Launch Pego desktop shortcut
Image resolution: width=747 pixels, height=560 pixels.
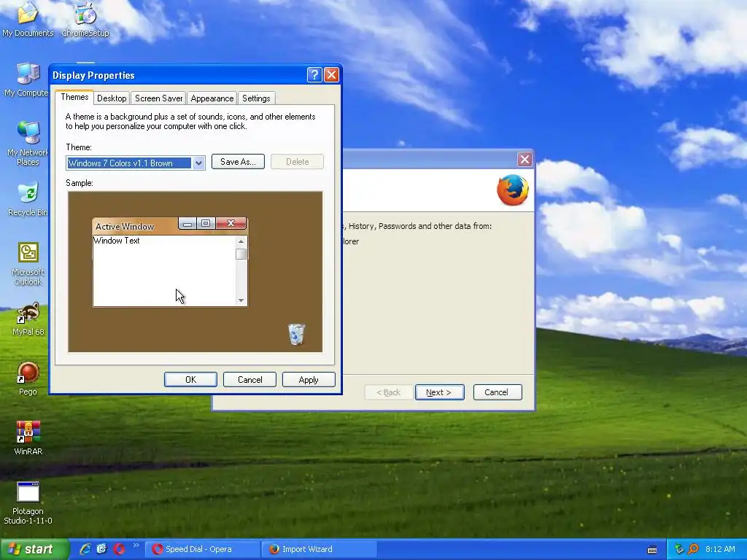coord(28,378)
